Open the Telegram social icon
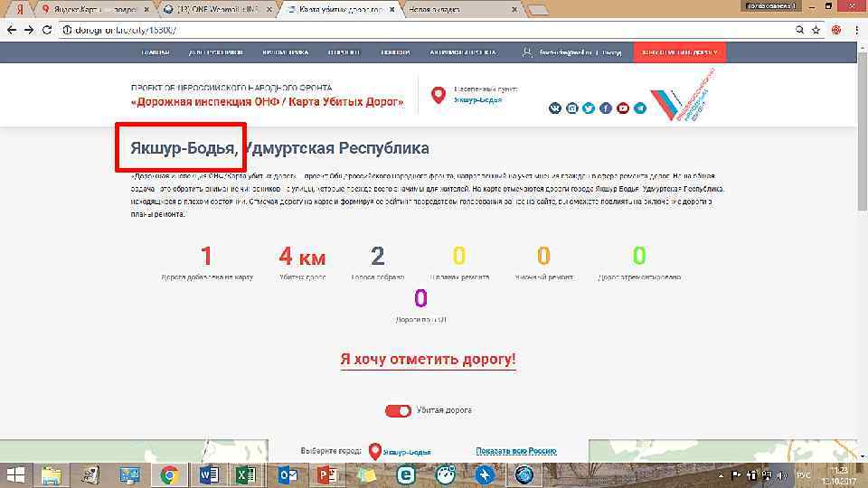 click(x=640, y=108)
